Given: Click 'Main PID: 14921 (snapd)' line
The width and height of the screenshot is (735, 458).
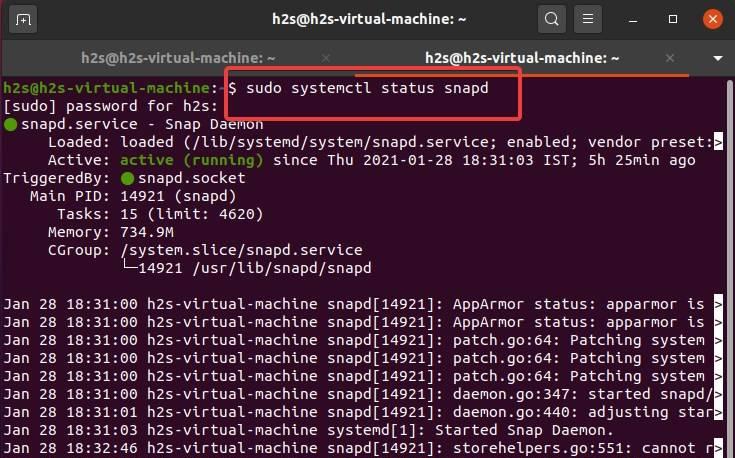Looking at the screenshot, I should (x=133, y=196).
